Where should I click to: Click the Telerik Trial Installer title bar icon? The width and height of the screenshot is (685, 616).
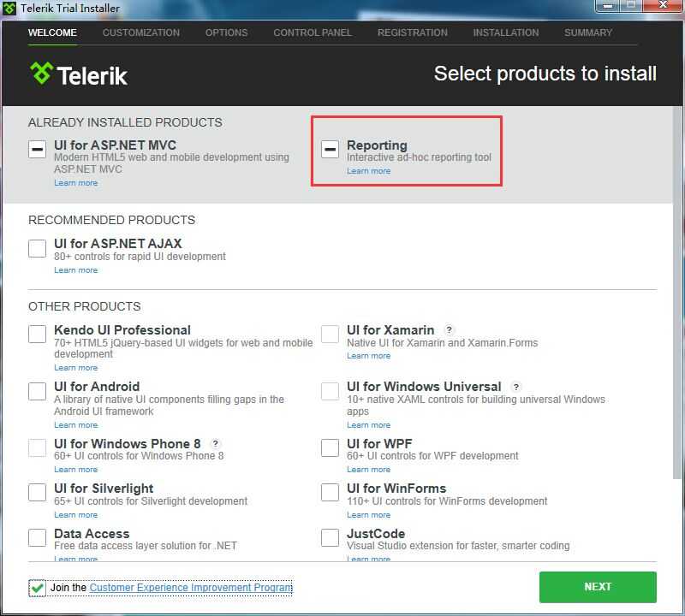9,9
